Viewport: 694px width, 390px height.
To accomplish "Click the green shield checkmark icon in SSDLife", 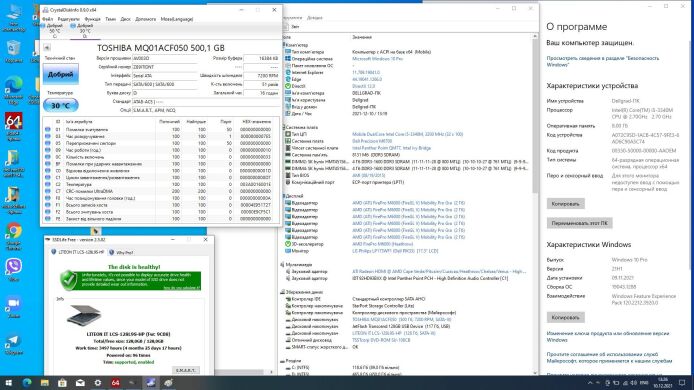I will coord(69,279).
